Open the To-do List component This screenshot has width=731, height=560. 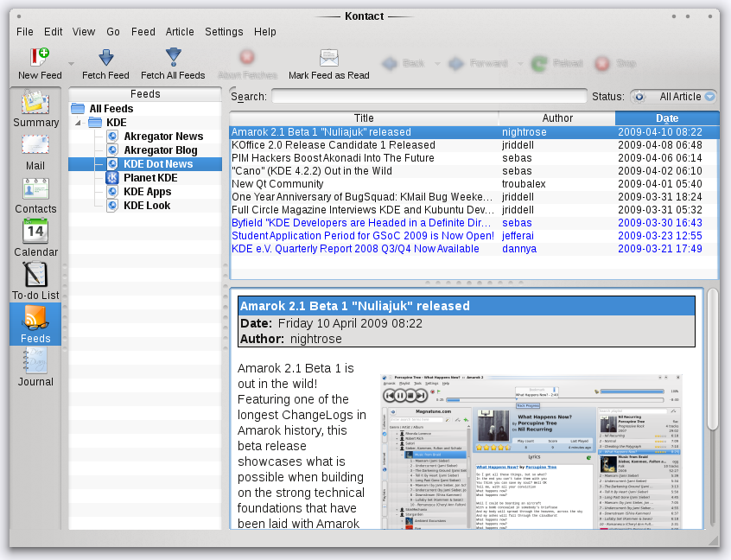(x=35, y=279)
